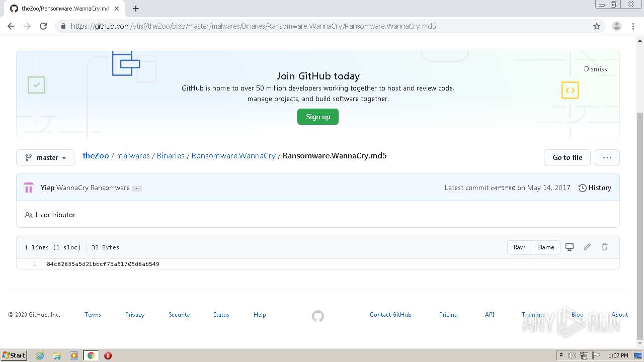Show hidden tray icons arrow
This screenshot has width=644, height=362.
pyautogui.click(x=561, y=355)
